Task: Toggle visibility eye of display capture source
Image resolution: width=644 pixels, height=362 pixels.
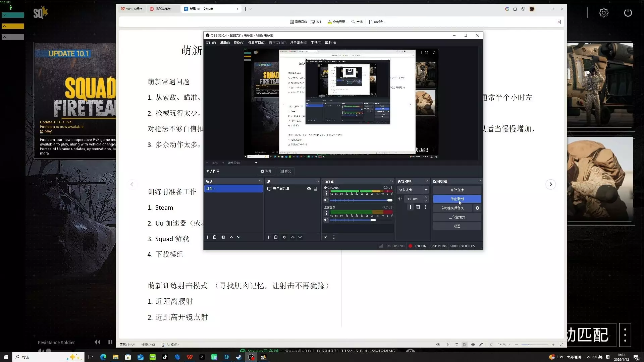Action: click(x=309, y=189)
